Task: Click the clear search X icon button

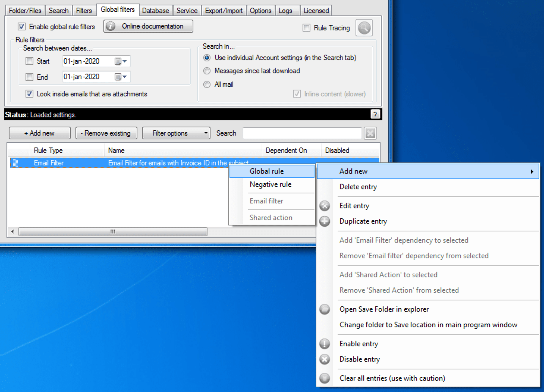Action: (370, 133)
